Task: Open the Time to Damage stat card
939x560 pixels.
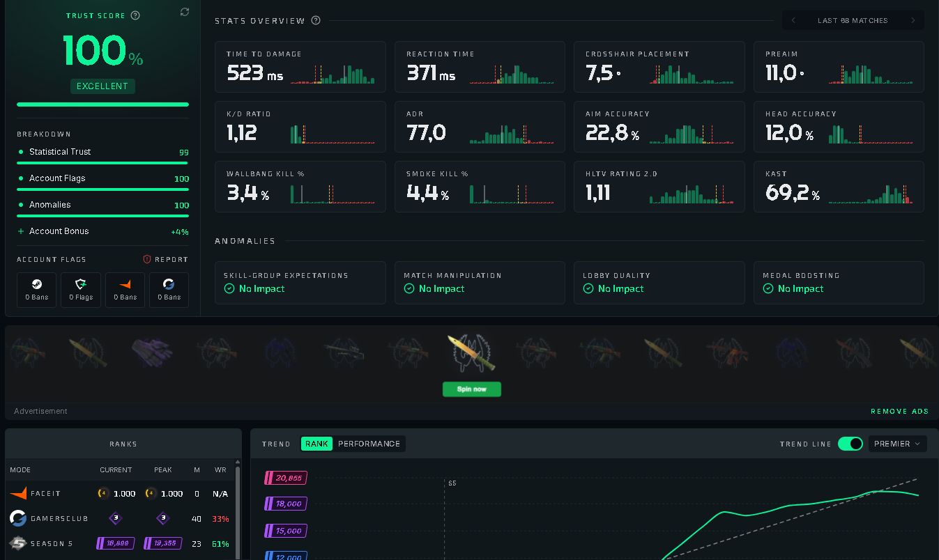Action: click(x=300, y=67)
